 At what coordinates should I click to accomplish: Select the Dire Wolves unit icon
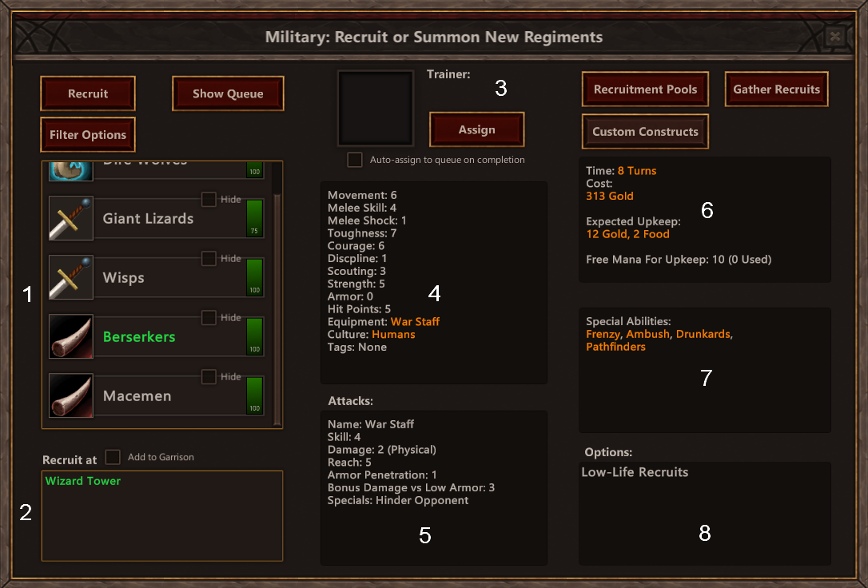pyautogui.click(x=71, y=172)
